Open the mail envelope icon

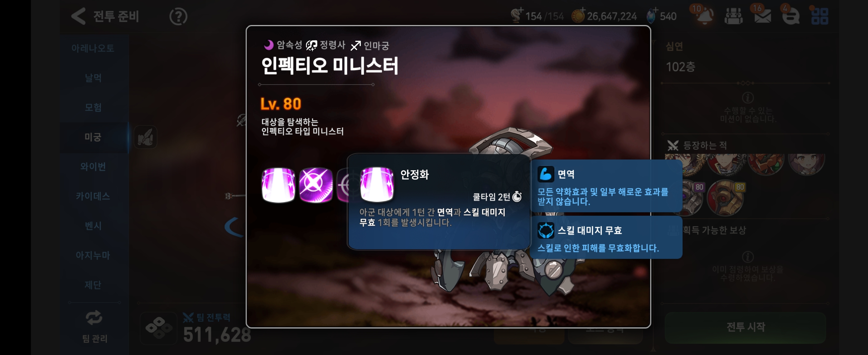[763, 16]
